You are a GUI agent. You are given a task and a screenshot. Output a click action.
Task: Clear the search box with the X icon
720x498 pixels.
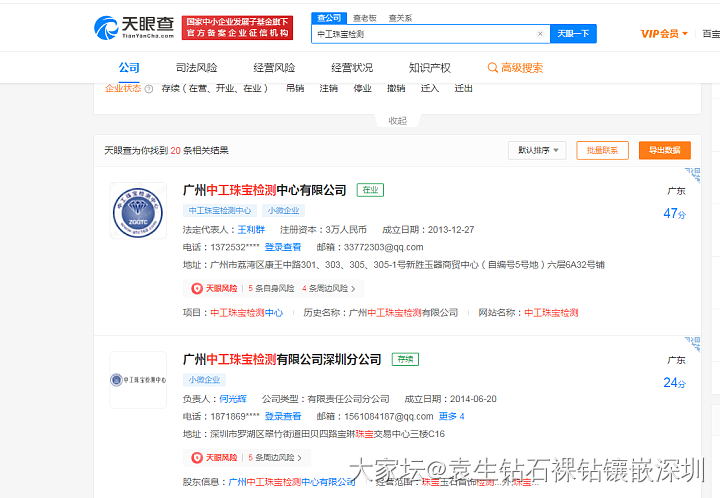tap(540, 34)
